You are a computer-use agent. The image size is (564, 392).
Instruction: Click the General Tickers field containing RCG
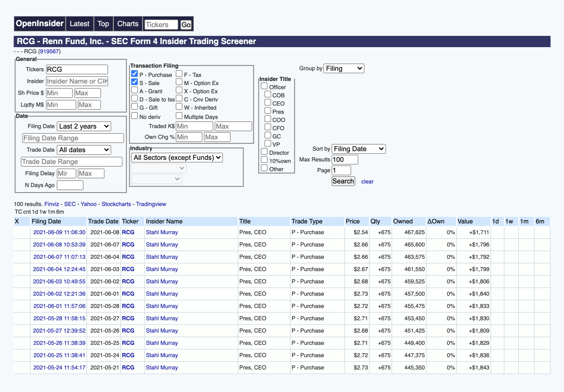77,69
